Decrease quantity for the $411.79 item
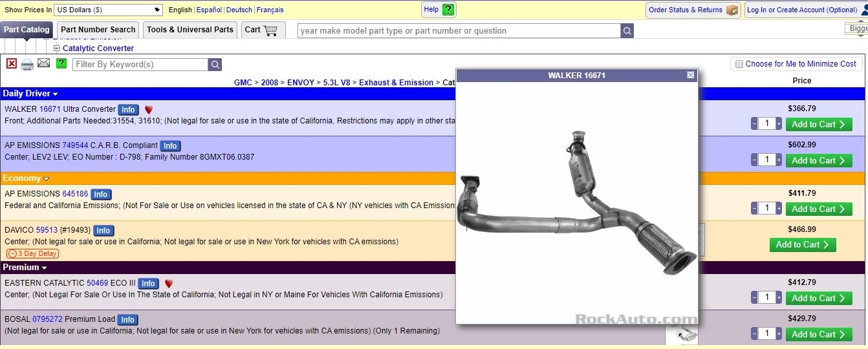The width and height of the screenshot is (868, 349). (x=754, y=209)
